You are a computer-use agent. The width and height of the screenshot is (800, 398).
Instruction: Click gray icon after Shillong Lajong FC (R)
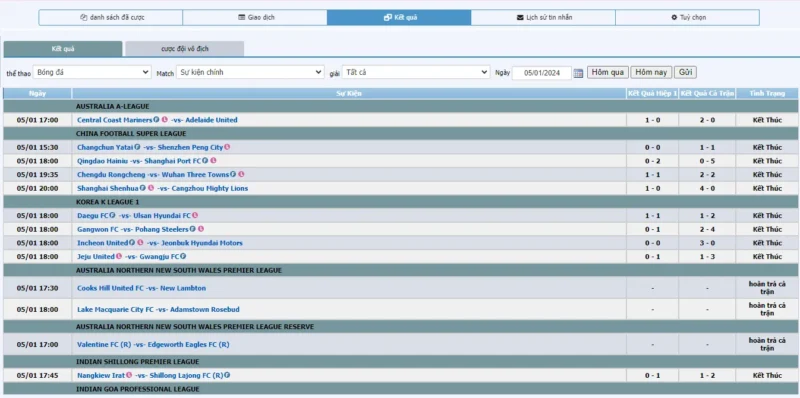227,375
